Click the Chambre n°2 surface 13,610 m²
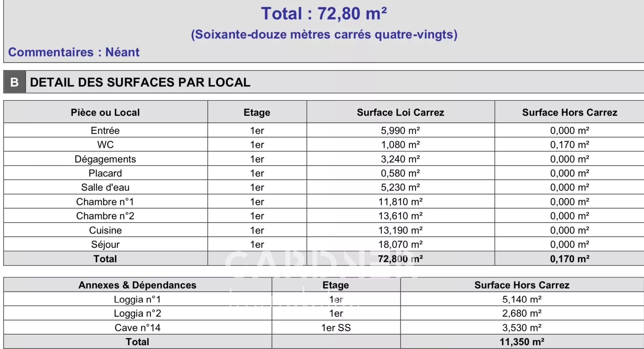The width and height of the screenshot is (644, 349). (x=400, y=216)
